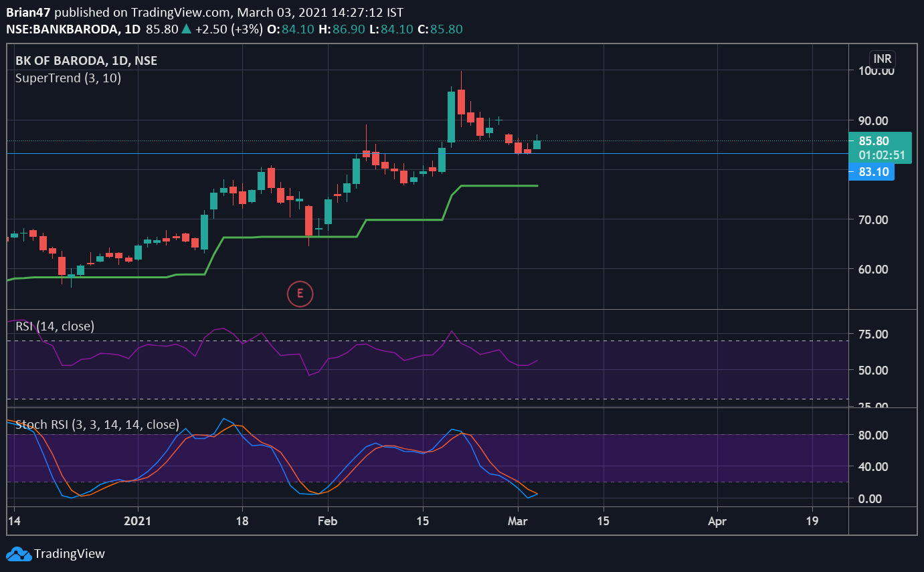Click the 2021 date axis label
Image resolution: width=924 pixels, height=572 pixels.
tap(138, 520)
